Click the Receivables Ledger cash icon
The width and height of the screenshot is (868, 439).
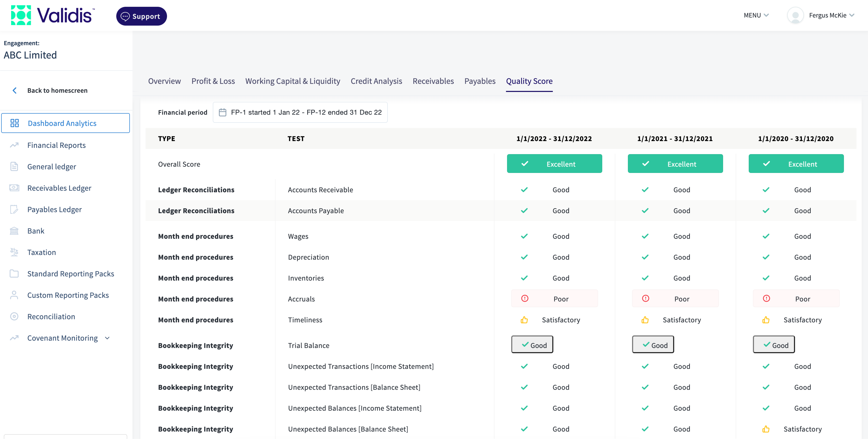14,188
